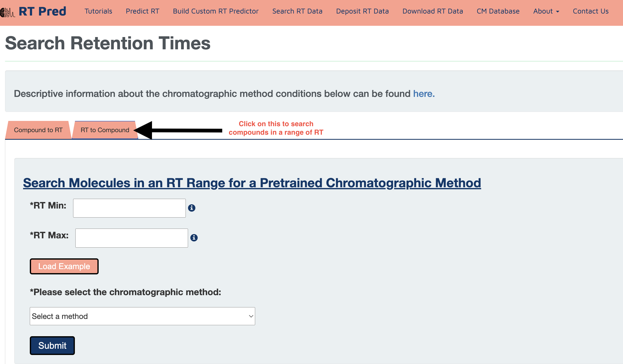
Task: Focus the RT Min input field
Action: (x=129, y=208)
